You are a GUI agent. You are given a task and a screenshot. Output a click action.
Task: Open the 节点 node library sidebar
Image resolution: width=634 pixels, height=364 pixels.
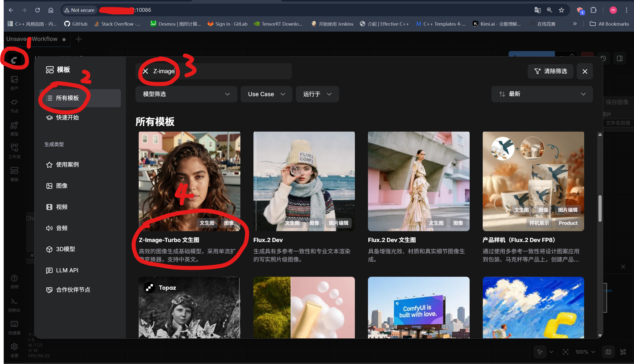click(14, 105)
